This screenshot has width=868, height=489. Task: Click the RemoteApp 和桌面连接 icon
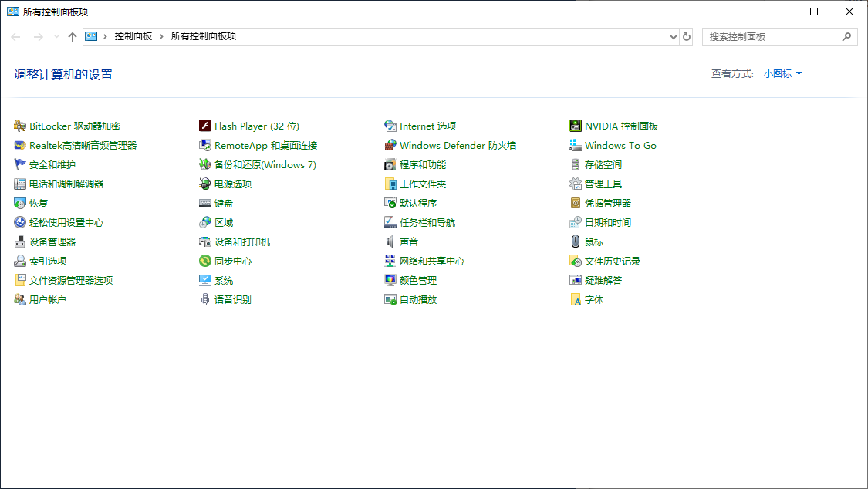204,146
